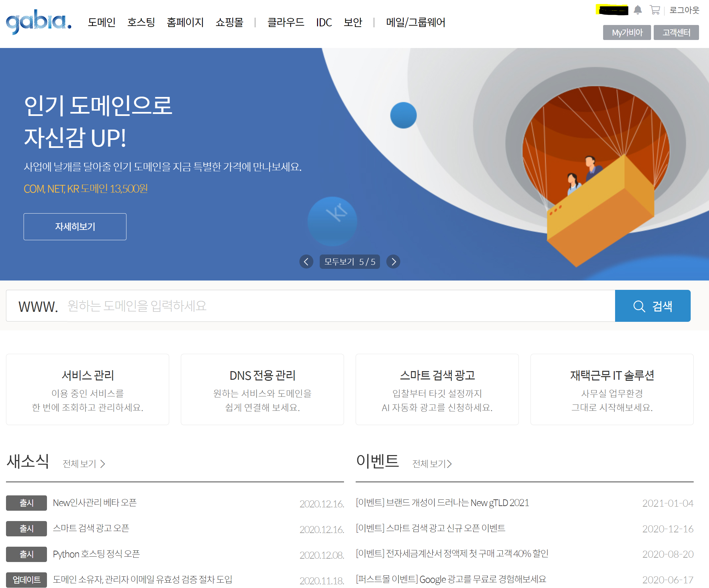Screen dimensions: 709x588
Task: Open the 고객센터 page
Action: (677, 32)
